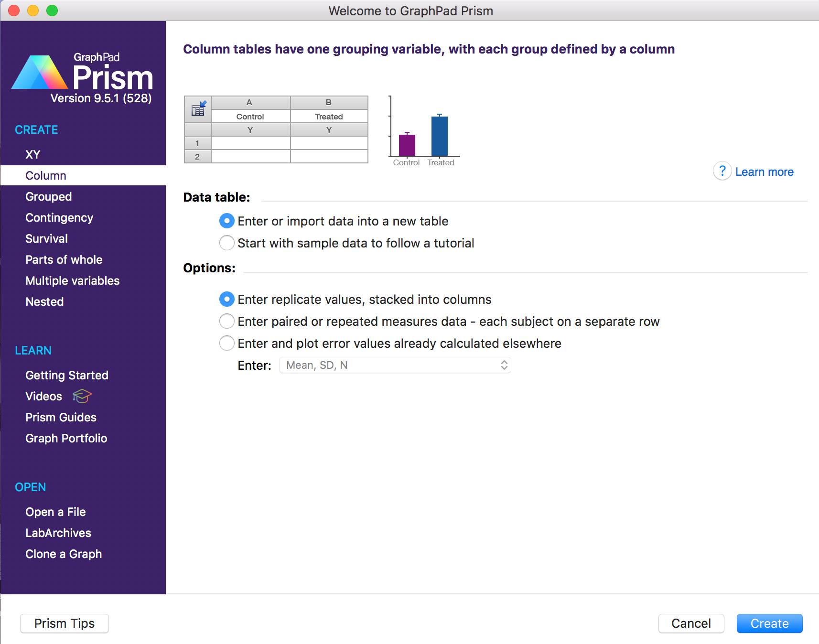Click the purple Control bar in graph
The width and height of the screenshot is (819, 644).
tap(407, 145)
